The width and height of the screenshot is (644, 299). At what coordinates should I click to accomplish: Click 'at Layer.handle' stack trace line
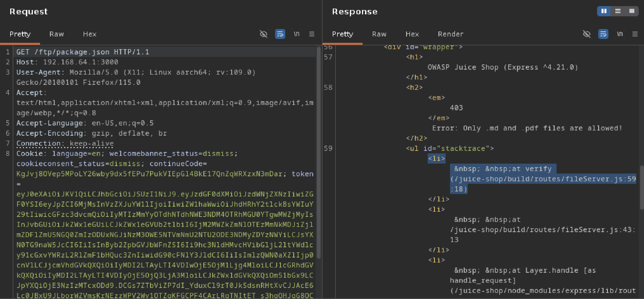tap(542, 280)
